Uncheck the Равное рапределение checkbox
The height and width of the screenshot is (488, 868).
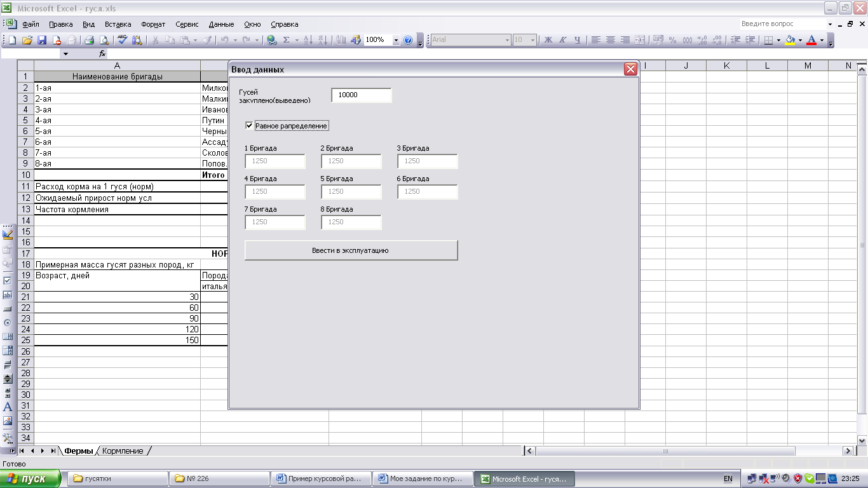249,126
